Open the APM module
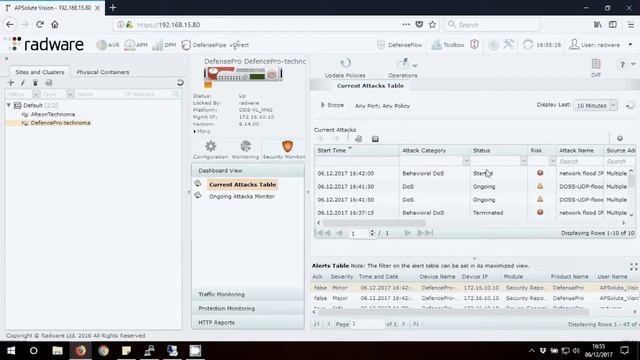This screenshot has height=360, width=640. (x=136, y=45)
